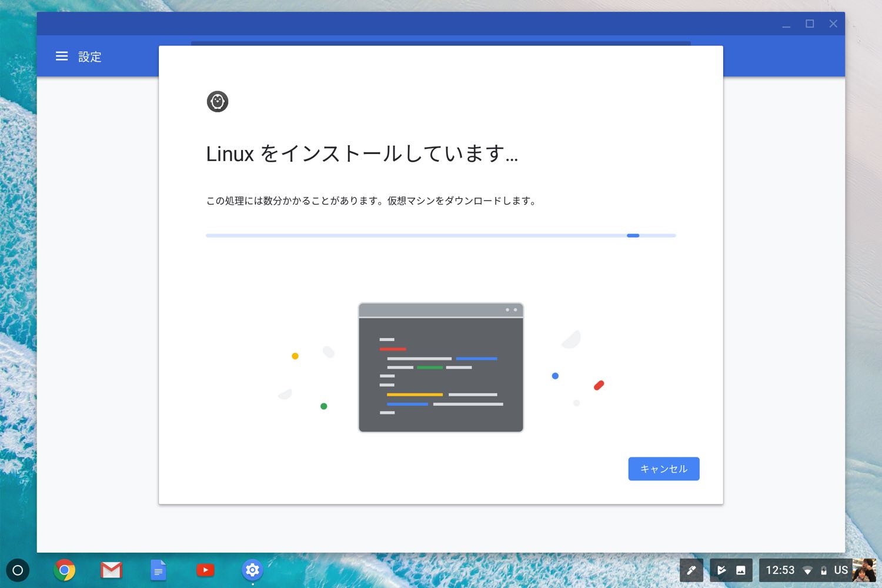Launch Chrome browser from the shelf
The width and height of the screenshot is (882, 588).
[x=65, y=570]
